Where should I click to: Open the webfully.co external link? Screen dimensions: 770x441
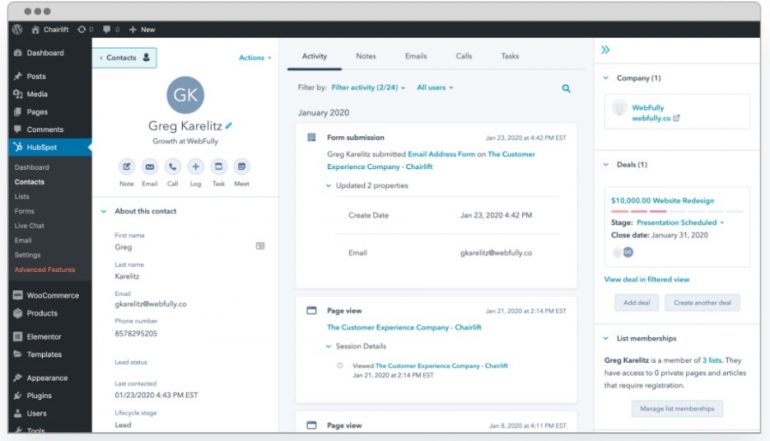point(656,118)
